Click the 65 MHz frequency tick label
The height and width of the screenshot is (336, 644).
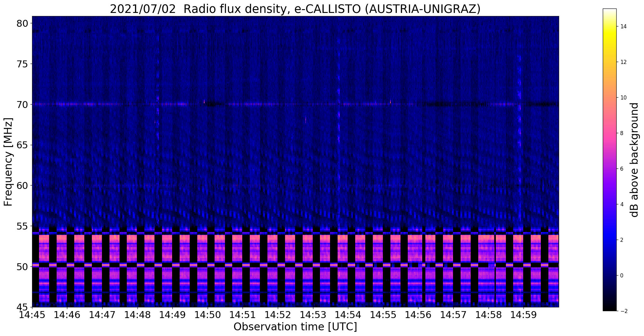pos(23,145)
